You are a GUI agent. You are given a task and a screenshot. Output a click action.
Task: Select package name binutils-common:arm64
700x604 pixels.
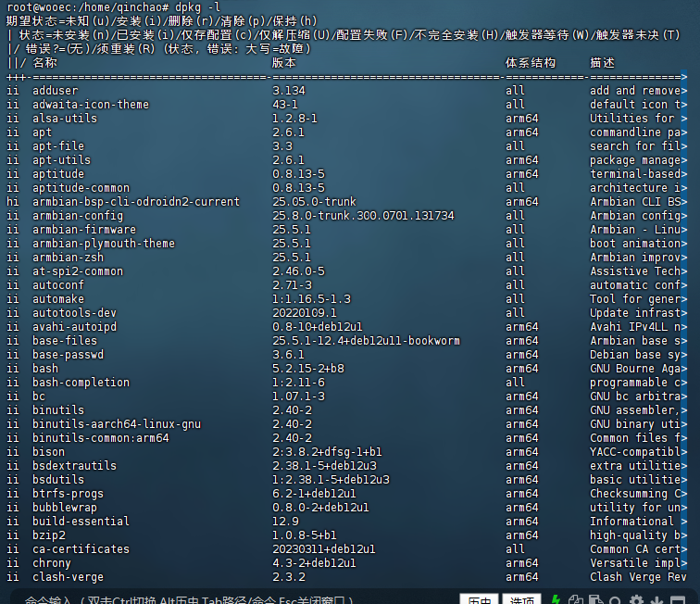(x=100, y=438)
